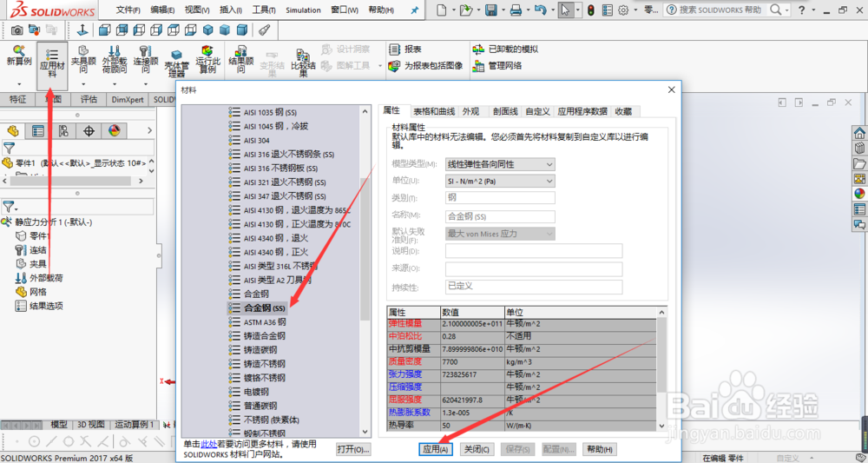Screen dimensions: 868x463
Task: Click the Source (来源) input field
Action: [534, 268]
